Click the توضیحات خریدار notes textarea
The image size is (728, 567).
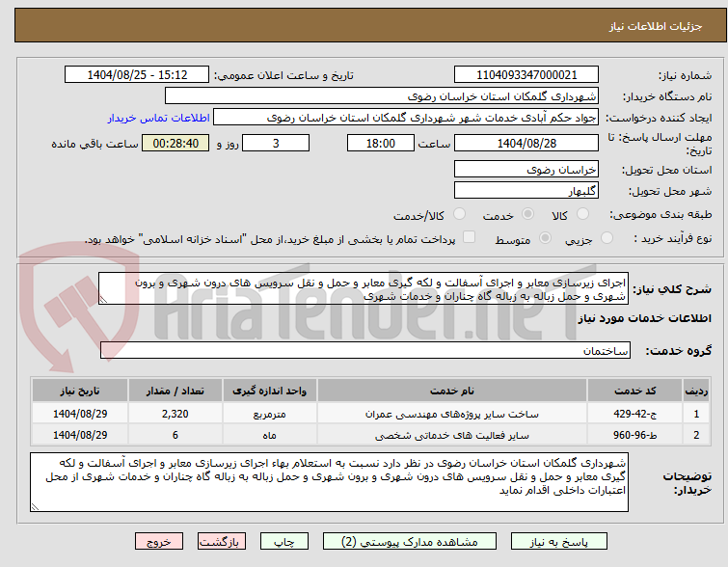coord(329,482)
